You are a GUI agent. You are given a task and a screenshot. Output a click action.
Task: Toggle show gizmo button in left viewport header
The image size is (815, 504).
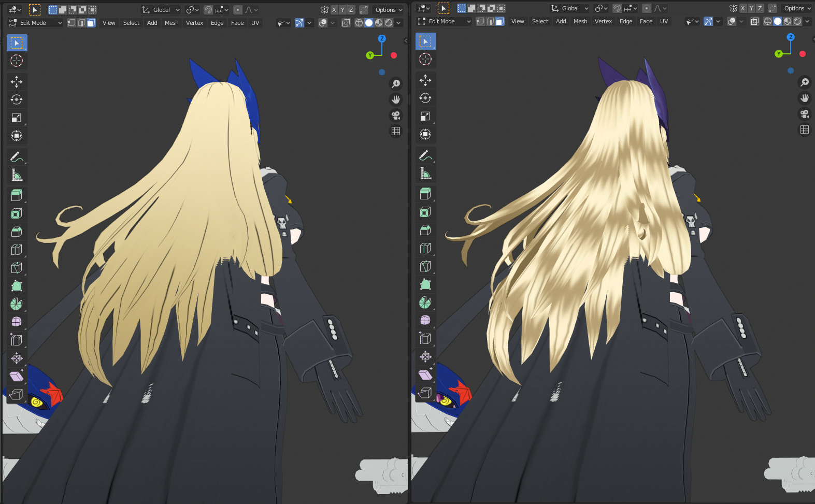click(299, 23)
